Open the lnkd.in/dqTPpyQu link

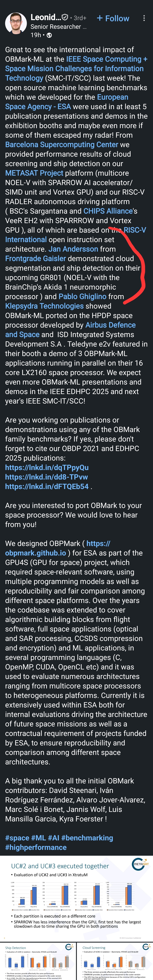click(47, 468)
